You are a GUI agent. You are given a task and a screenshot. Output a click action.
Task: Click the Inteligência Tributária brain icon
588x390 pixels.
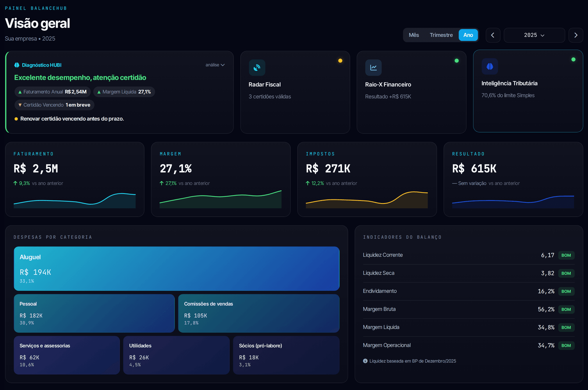490,66
